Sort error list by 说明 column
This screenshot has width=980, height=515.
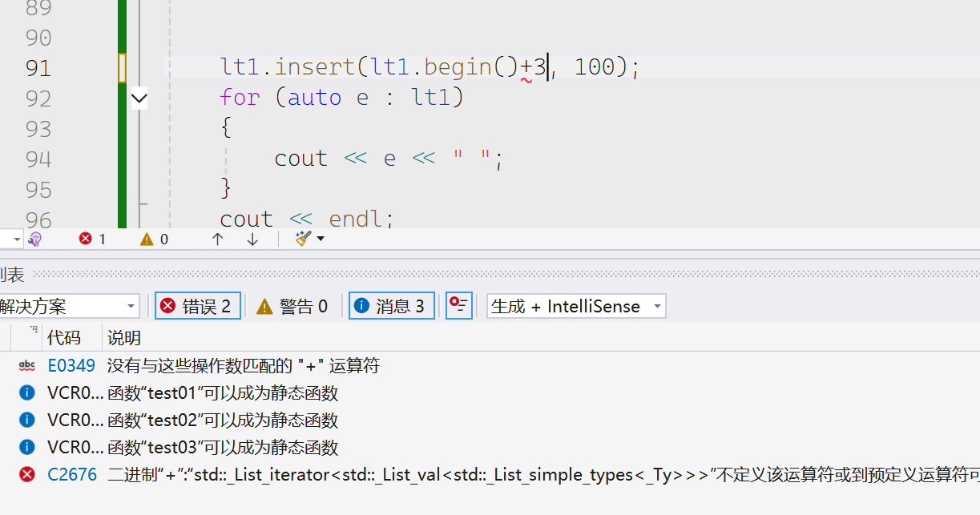124,338
